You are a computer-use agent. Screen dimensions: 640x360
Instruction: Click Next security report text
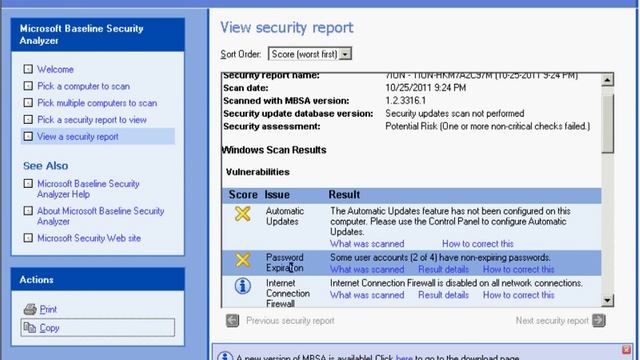[x=552, y=321]
